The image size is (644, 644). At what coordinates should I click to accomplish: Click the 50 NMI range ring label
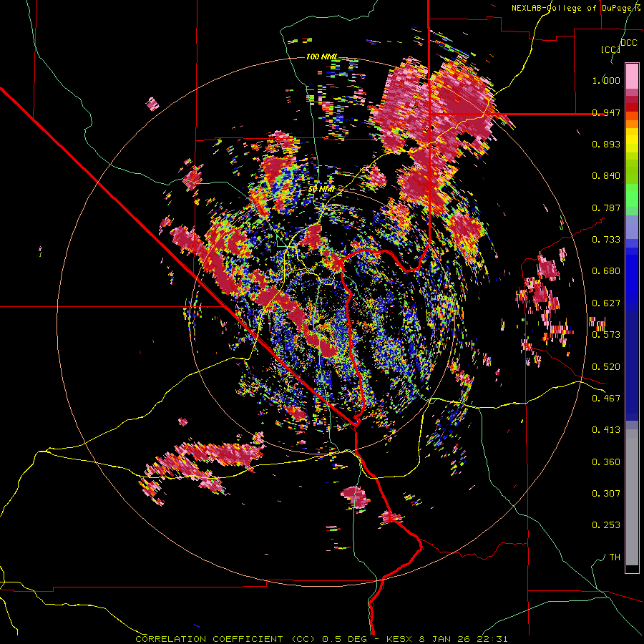[x=321, y=189]
